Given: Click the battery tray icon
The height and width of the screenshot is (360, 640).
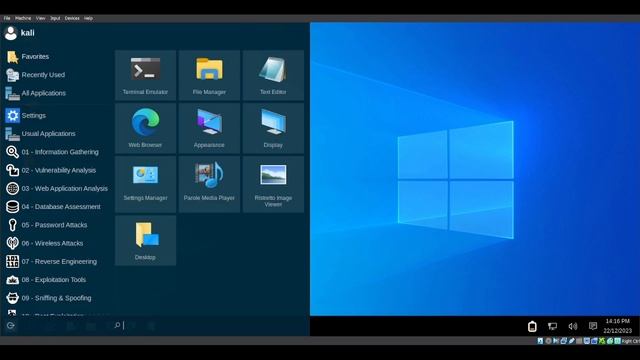Looking at the screenshot, I should click(532, 326).
